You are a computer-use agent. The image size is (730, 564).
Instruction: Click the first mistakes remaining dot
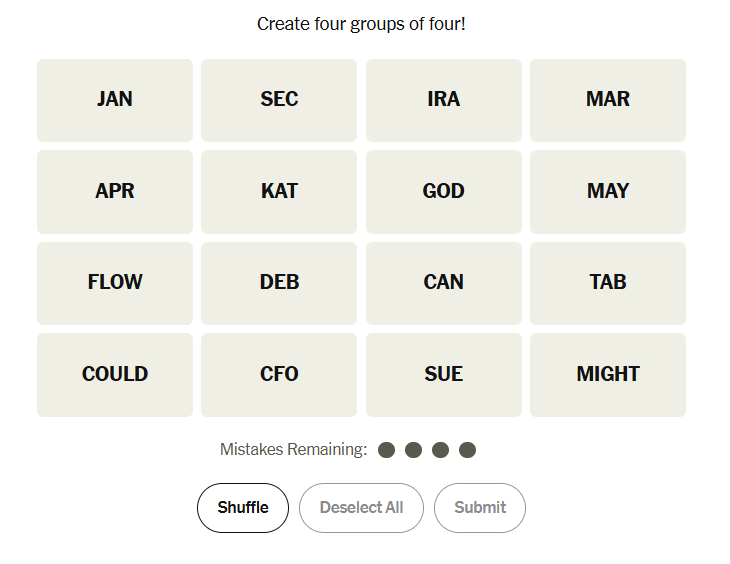(x=387, y=450)
